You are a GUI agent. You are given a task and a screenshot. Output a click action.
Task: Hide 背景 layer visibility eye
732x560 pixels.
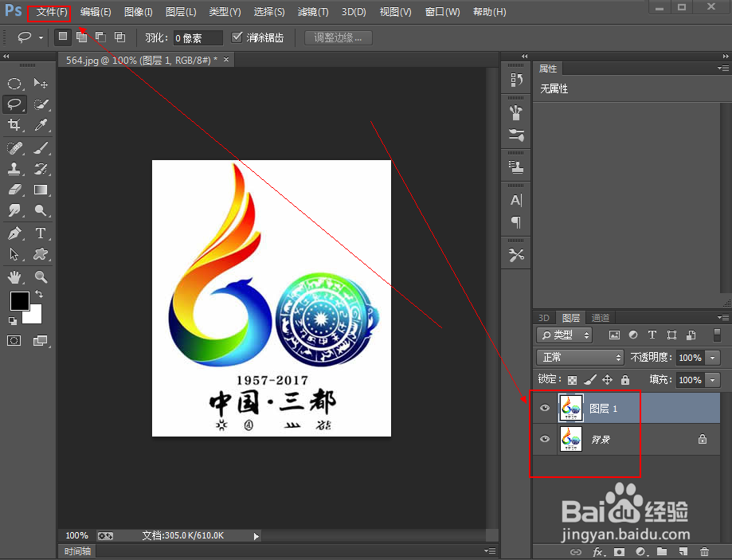pos(544,439)
